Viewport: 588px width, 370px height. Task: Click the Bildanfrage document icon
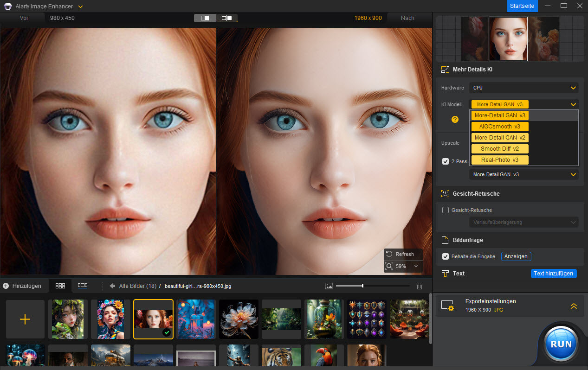coord(445,240)
